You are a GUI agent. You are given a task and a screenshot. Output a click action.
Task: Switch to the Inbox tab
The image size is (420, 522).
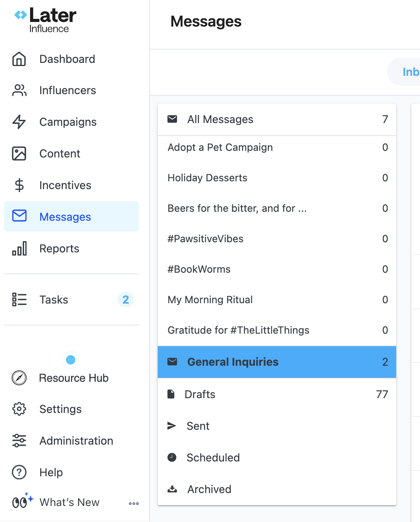pos(411,72)
